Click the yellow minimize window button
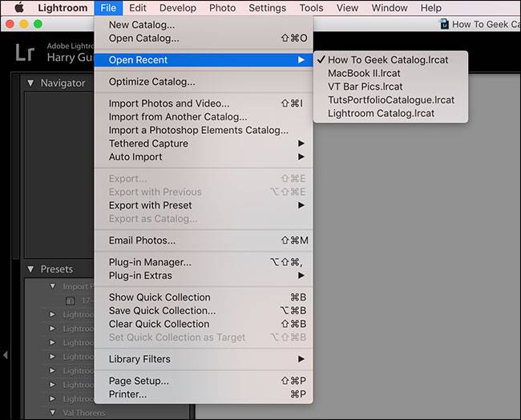Screen dimensions: 521x420 pyautogui.click(x=24, y=24)
